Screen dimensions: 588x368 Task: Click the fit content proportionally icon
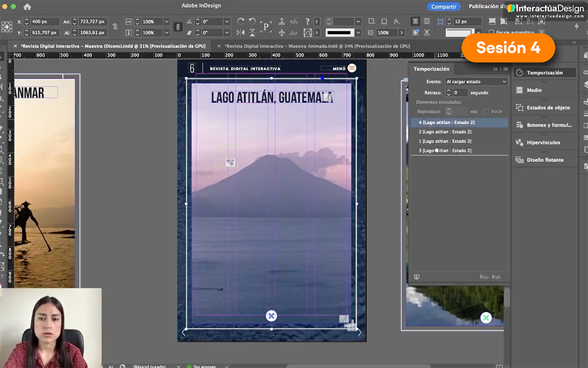coord(504,21)
